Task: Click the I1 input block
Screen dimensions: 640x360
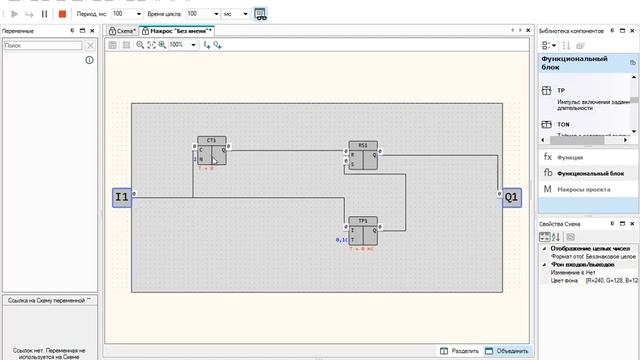Action: coord(122,198)
